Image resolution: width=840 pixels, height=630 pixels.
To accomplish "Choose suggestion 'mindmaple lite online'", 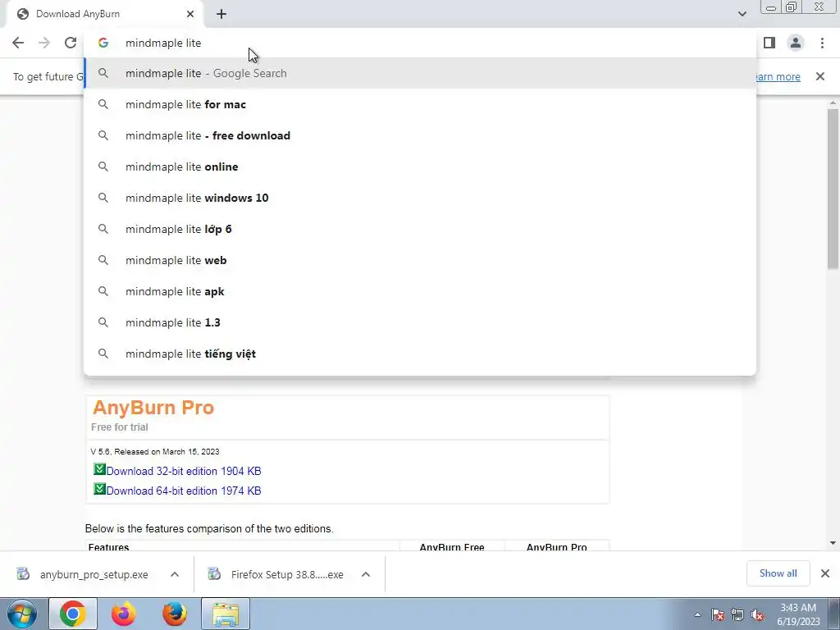I will point(420,167).
